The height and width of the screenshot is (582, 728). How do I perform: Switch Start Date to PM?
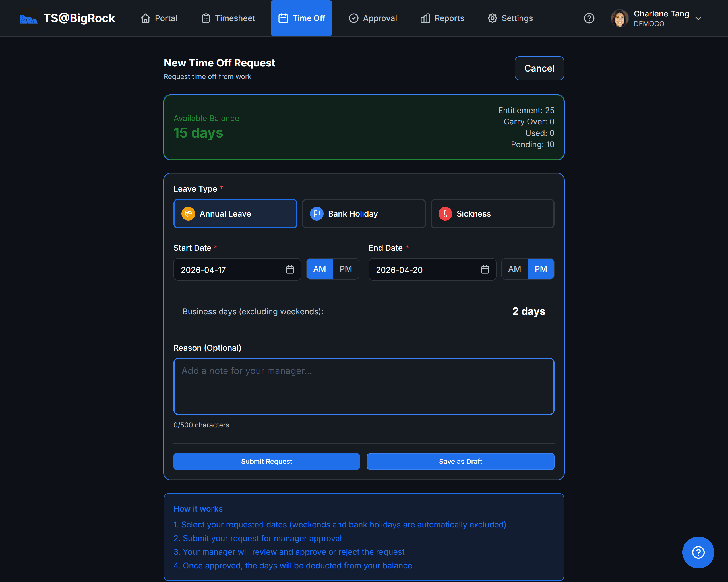coord(346,269)
